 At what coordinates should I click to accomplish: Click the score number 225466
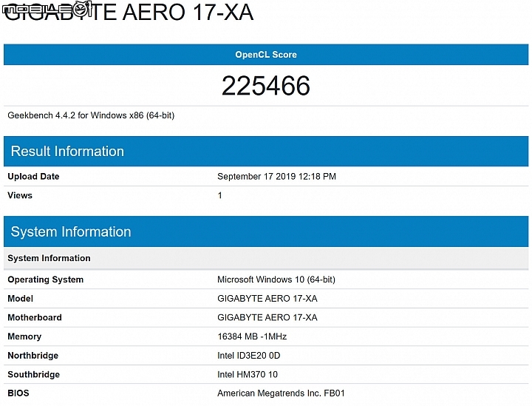[266, 87]
